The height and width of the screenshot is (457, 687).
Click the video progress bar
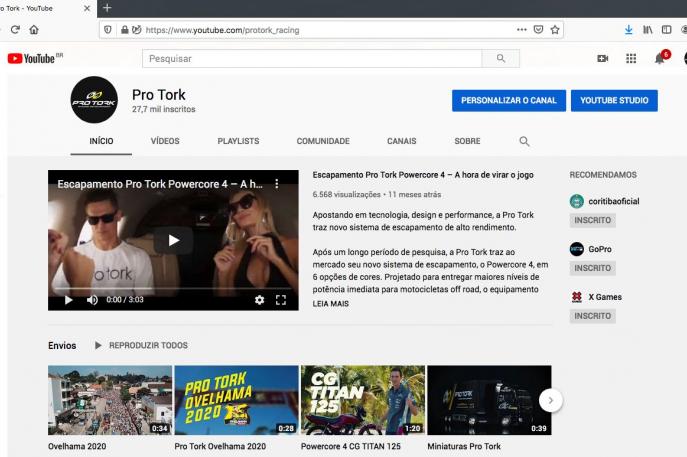point(173,289)
